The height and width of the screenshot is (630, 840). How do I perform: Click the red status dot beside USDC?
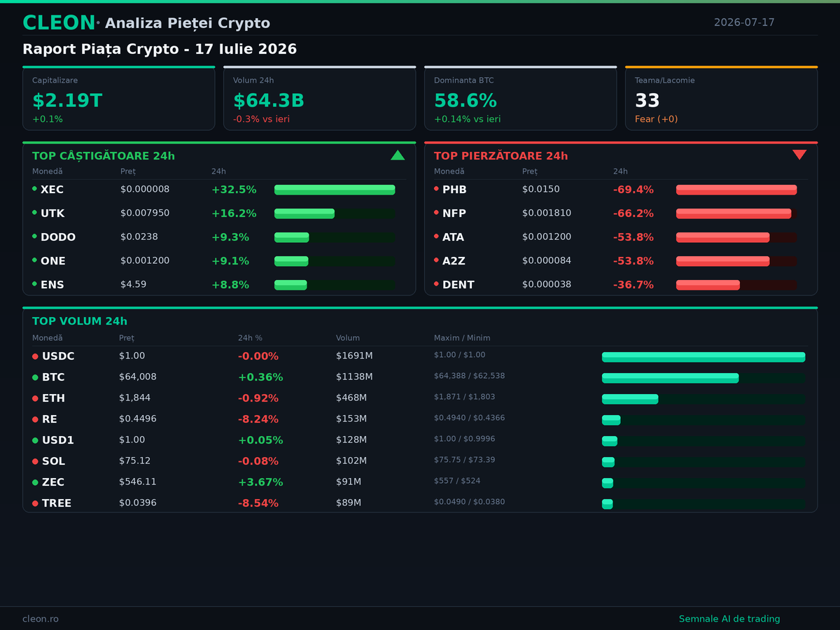35,356
